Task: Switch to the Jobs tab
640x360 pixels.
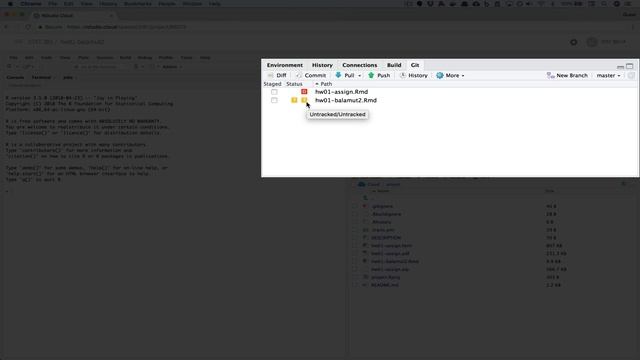Action: coord(68,78)
